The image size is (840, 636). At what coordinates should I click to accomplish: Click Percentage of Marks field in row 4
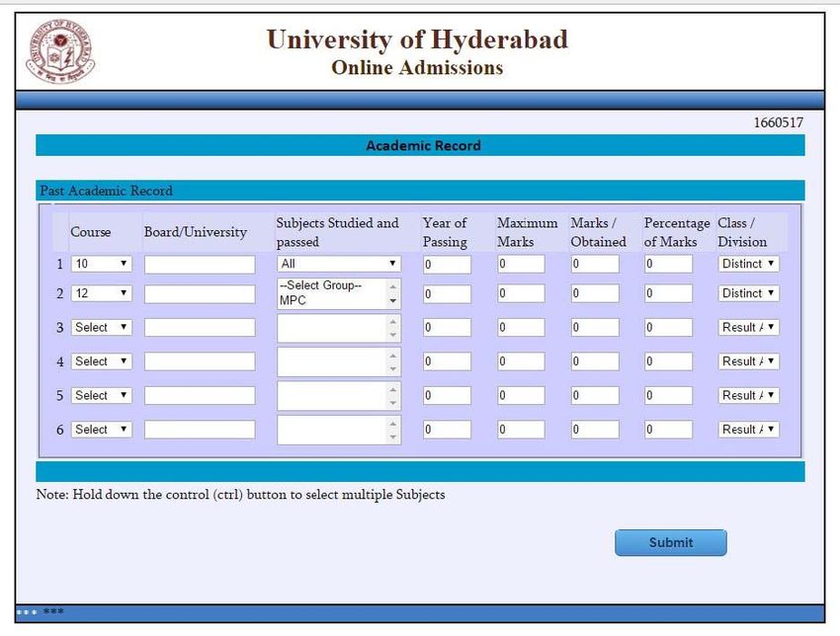point(669,361)
